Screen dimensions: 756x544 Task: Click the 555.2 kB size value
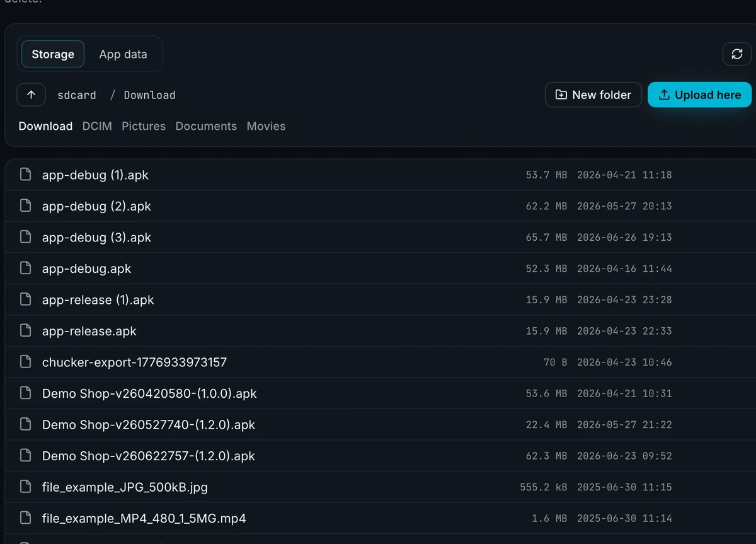pyautogui.click(x=544, y=487)
